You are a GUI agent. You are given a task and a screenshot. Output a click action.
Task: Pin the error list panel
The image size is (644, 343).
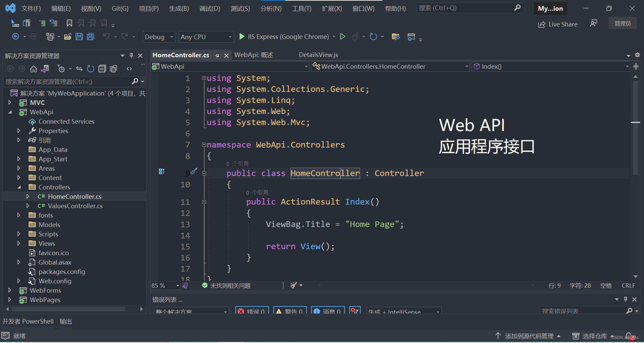tap(625, 299)
